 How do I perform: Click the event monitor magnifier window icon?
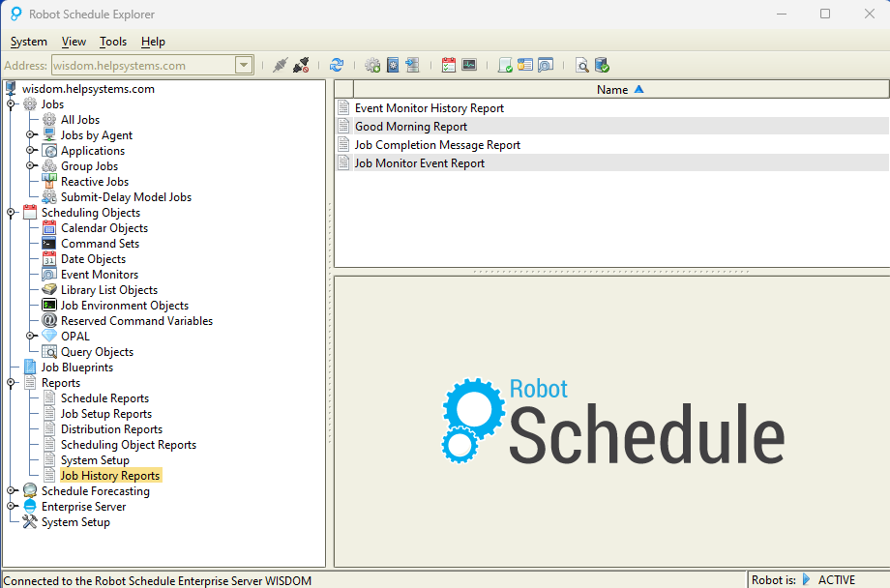pos(546,65)
